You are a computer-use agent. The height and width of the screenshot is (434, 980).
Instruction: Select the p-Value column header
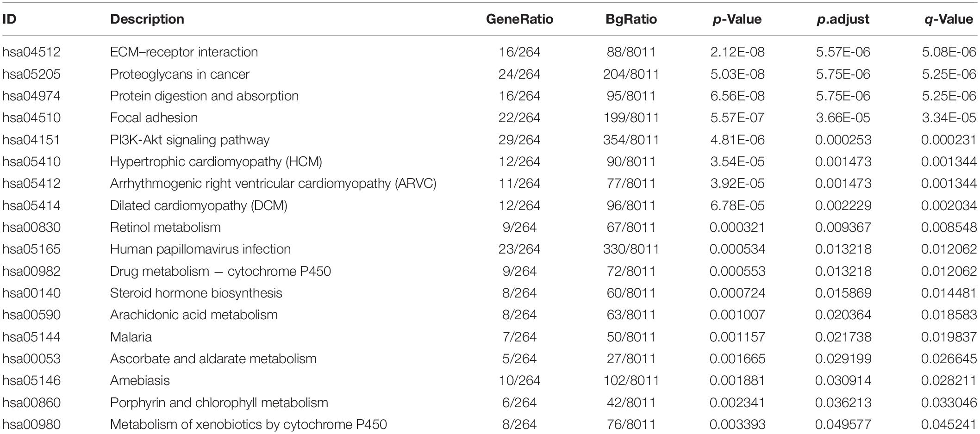[x=737, y=19]
